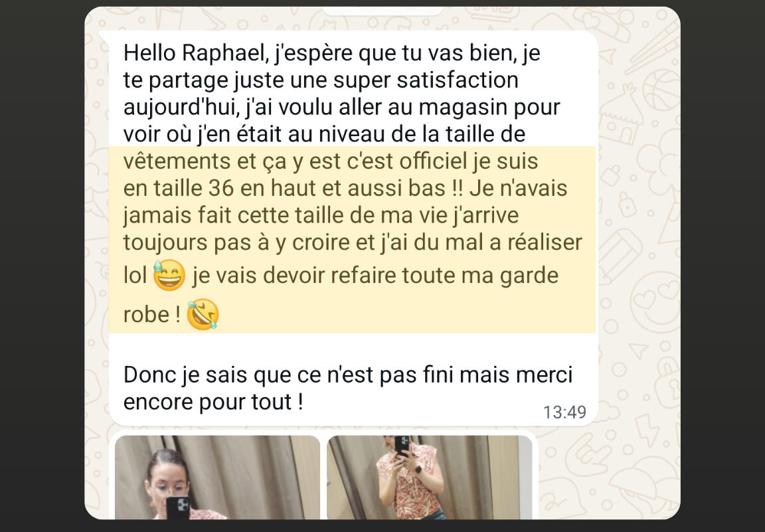The image size is (765, 532).
Task: Click the rolling laughing emoji after "robe !"
Action: [203, 314]
